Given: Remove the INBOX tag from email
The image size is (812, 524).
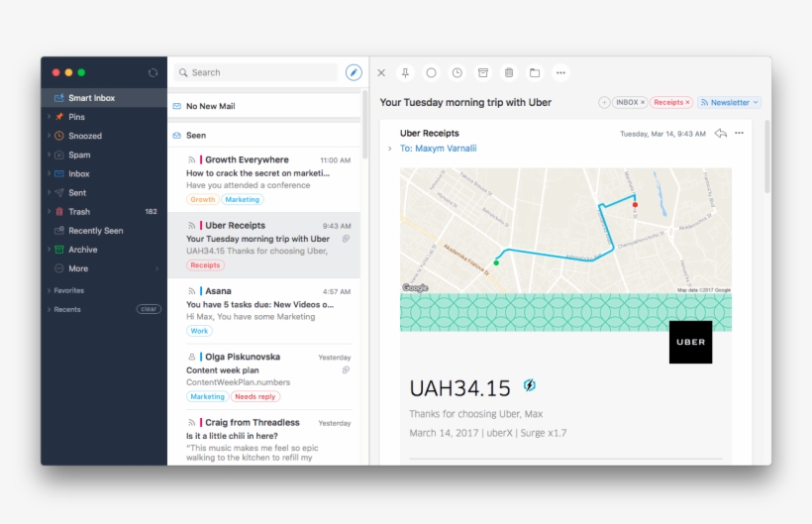Looking at the screenshot, I should pos(642,102).
